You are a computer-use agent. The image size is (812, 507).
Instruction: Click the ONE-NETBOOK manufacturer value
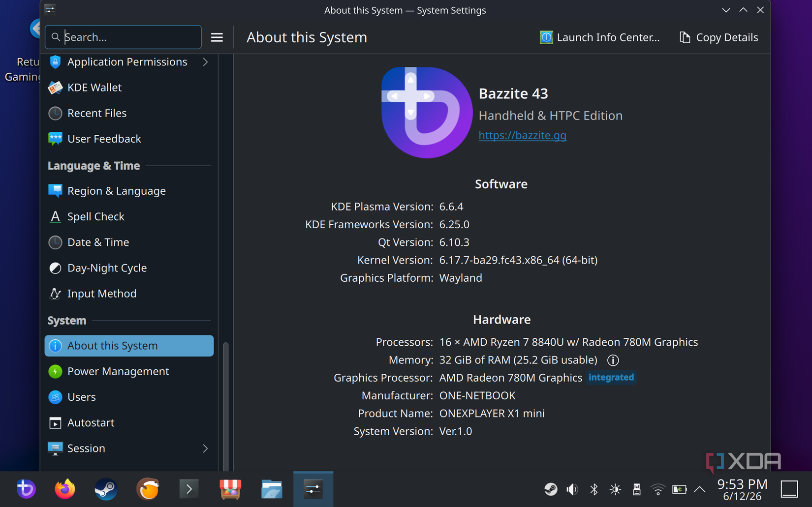(477, 396)
